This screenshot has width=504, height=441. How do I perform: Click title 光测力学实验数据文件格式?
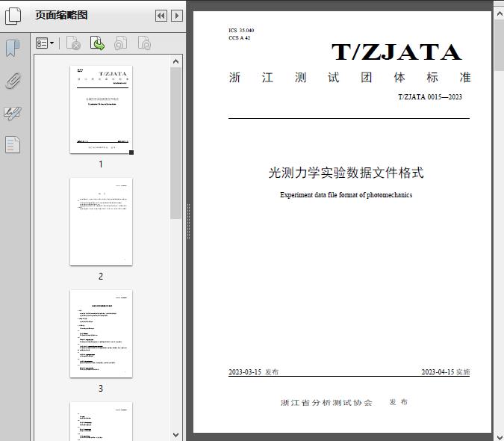tap(346, 173)
